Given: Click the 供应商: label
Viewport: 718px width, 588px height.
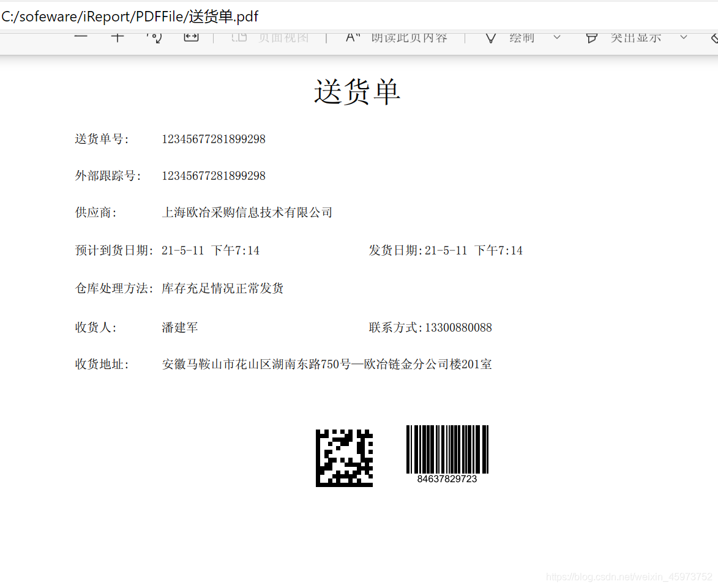Looking at the screenshot, I should pos(95,212).
